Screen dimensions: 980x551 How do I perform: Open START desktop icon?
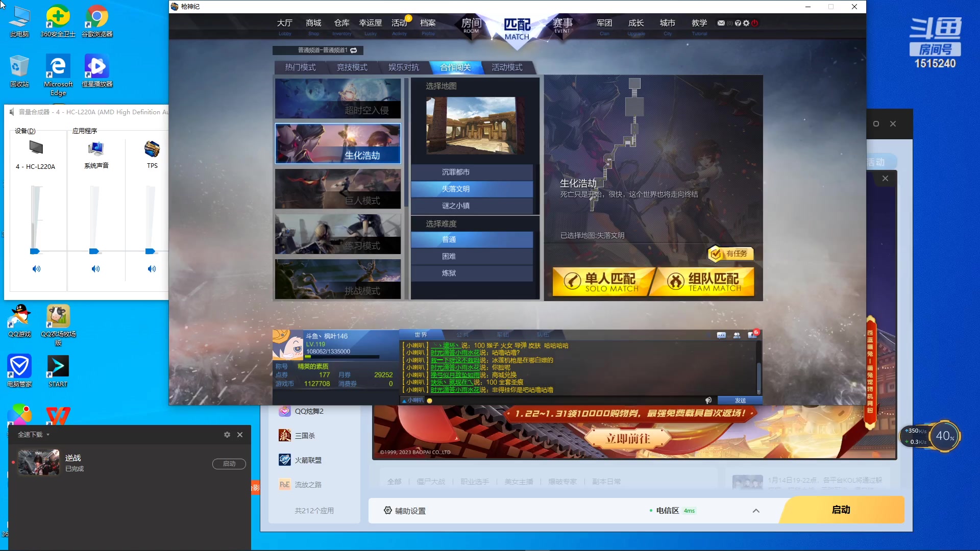pyautogui.click(x=58, y=370)
